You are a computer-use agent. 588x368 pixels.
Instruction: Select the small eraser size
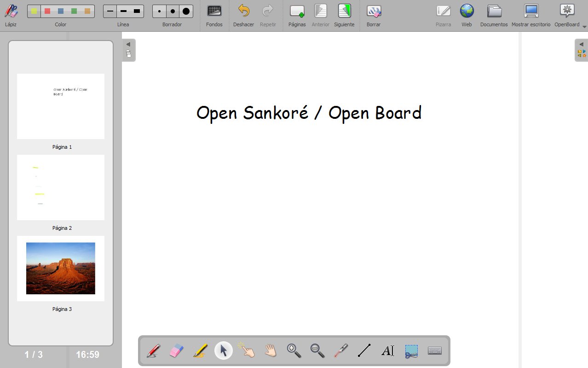click(x=159, y=11)
